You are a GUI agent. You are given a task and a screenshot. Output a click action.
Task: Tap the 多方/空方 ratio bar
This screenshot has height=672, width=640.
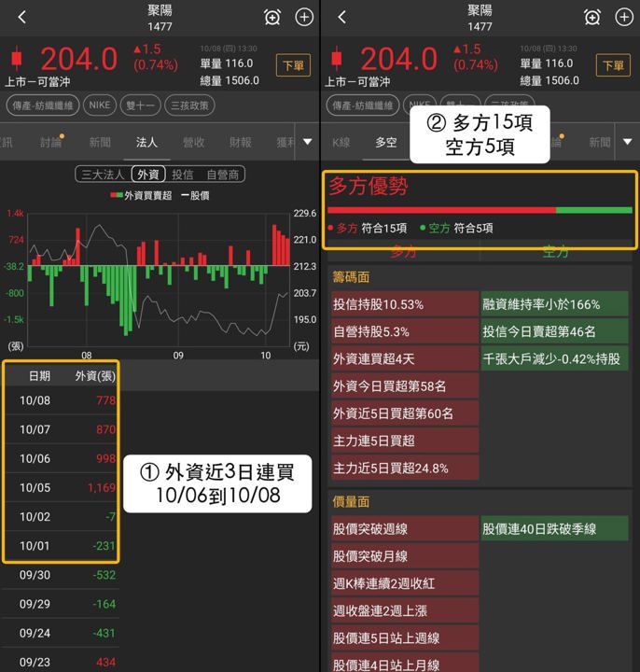(x=480, y=210)
